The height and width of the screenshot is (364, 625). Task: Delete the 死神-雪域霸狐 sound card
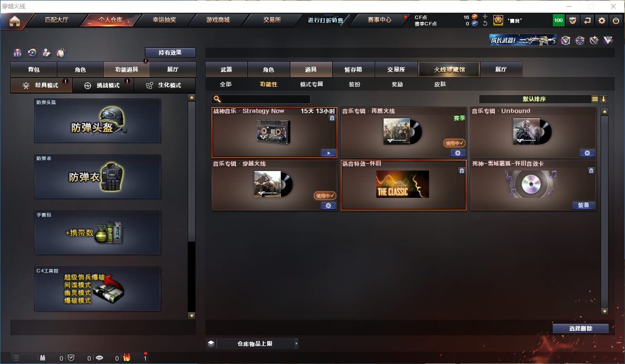tap(591, 171)
